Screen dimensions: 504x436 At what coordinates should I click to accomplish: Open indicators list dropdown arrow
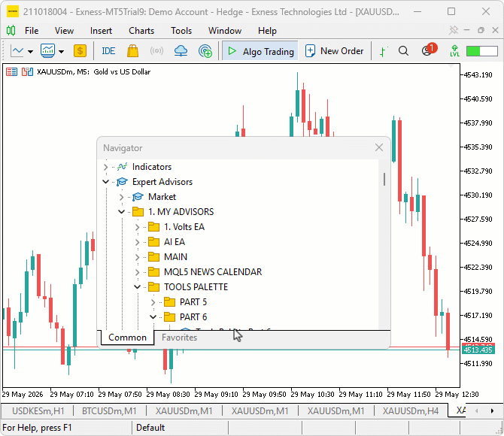61,51
